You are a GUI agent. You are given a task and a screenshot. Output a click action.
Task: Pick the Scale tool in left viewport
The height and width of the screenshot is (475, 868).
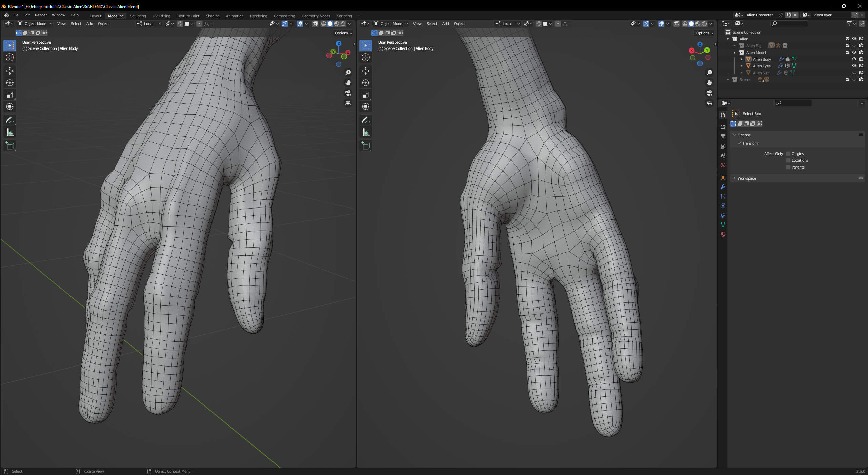pos(10,95)
